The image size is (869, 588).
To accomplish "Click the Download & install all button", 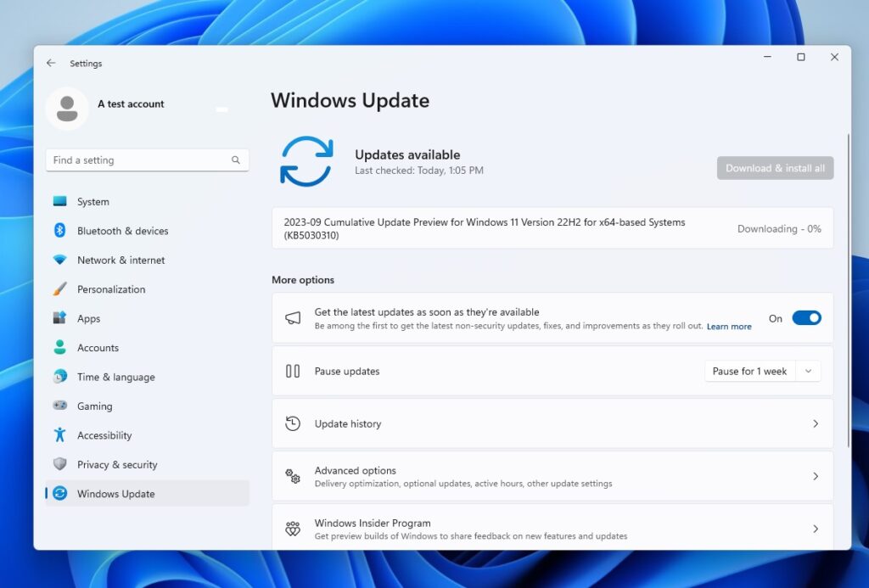I will pos(774,168).
